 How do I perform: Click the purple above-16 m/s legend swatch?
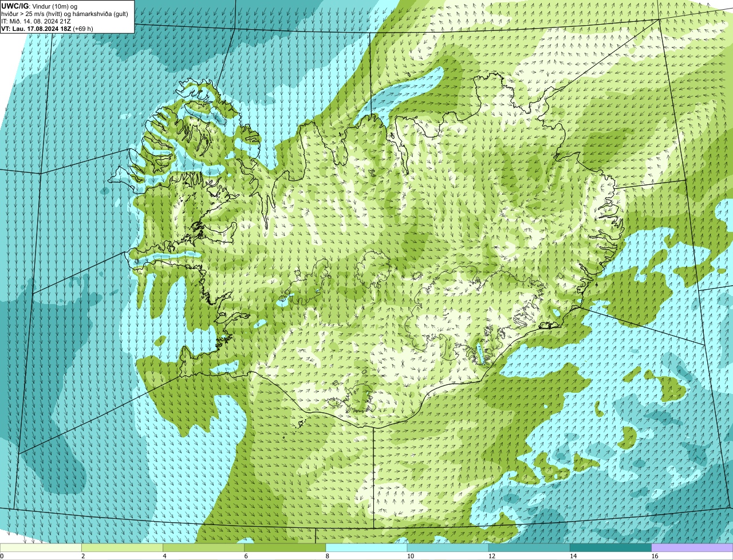point(692,547)
